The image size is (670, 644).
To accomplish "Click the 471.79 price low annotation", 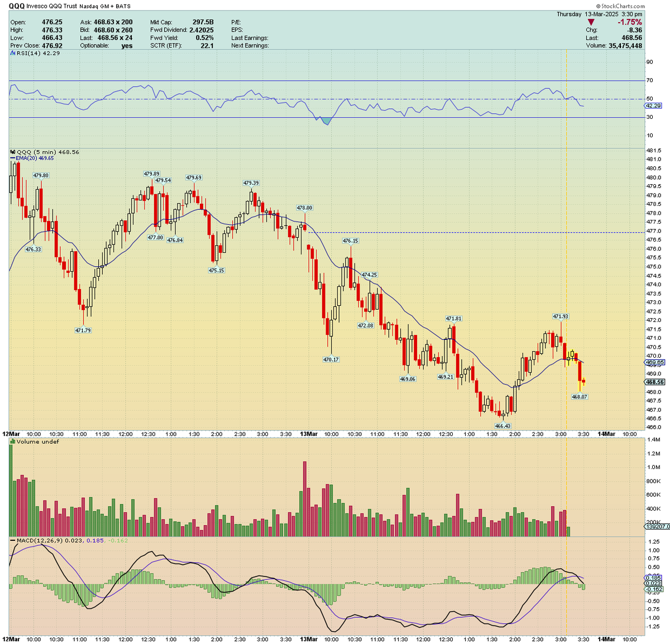I will pyautogui.click(x=83, y=330).
